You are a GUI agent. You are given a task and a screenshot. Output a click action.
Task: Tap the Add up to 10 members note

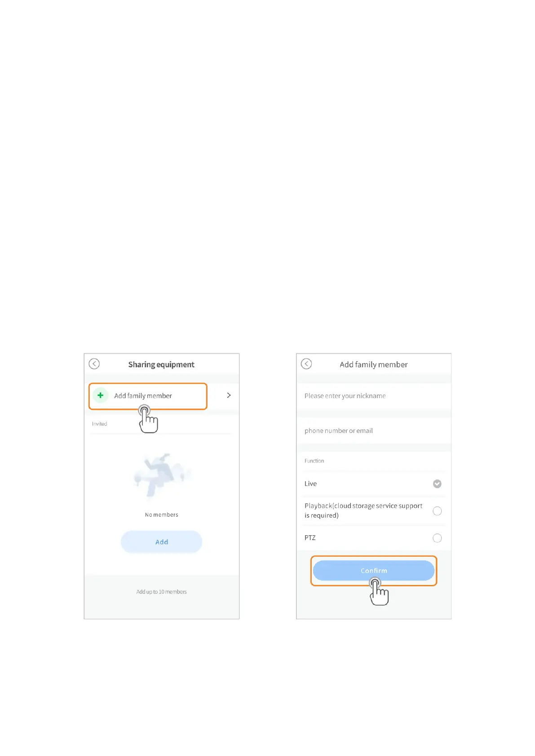tap(161, 592)
